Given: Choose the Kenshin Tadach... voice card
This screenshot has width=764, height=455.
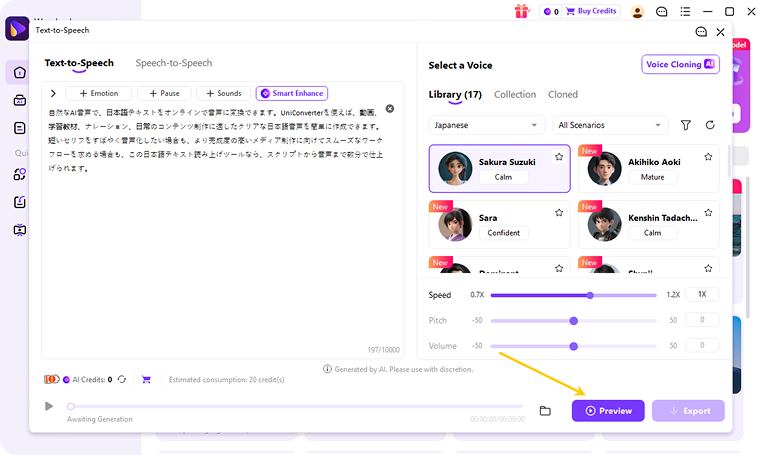Looking at the screenshot, I should click(649, 225).
